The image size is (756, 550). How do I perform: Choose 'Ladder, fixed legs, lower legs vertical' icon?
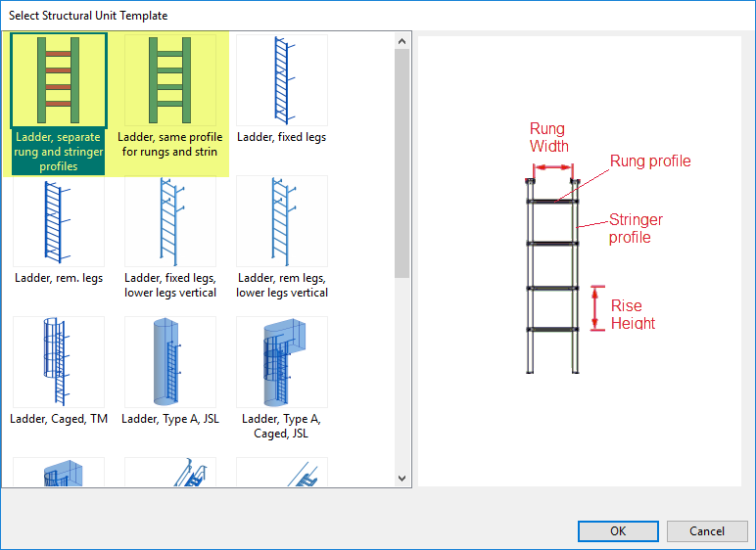170,222
